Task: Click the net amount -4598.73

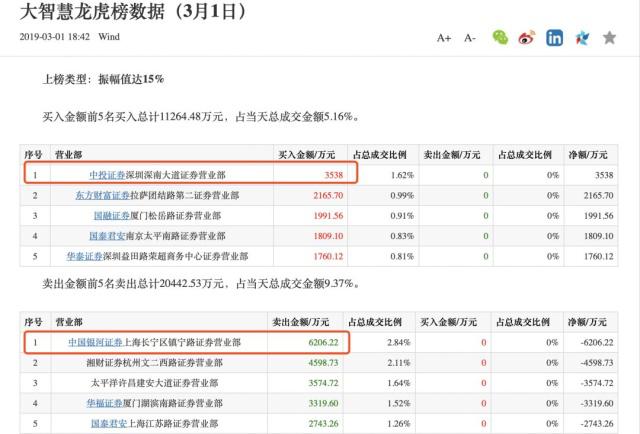Action: pos(597,363)
